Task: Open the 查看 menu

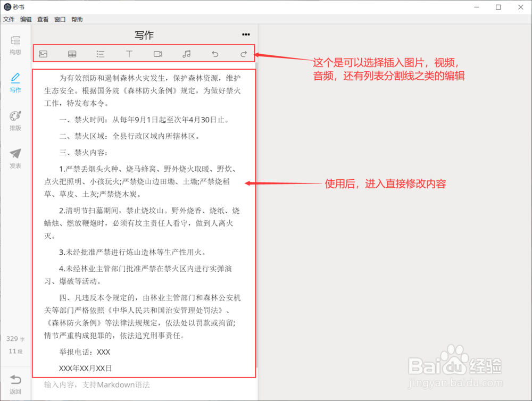Action: pyautogui.click(x=43, y=19)
